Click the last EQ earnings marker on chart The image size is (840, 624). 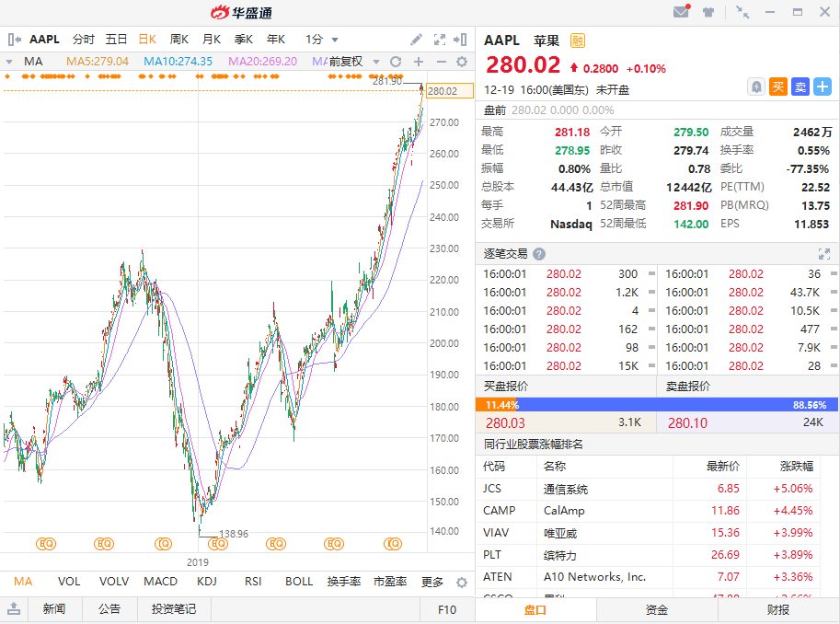tap(393, 544)
